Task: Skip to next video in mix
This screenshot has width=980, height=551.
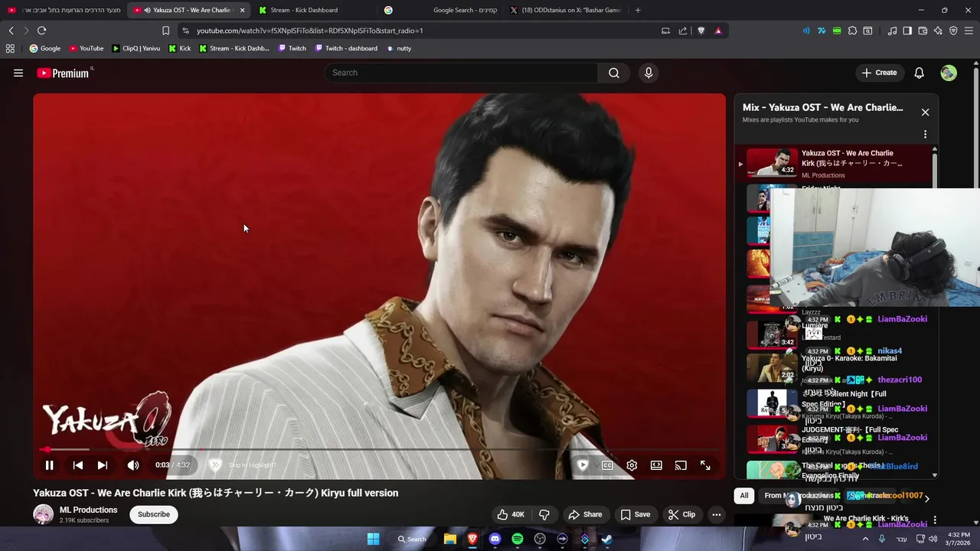Action: 103,465
